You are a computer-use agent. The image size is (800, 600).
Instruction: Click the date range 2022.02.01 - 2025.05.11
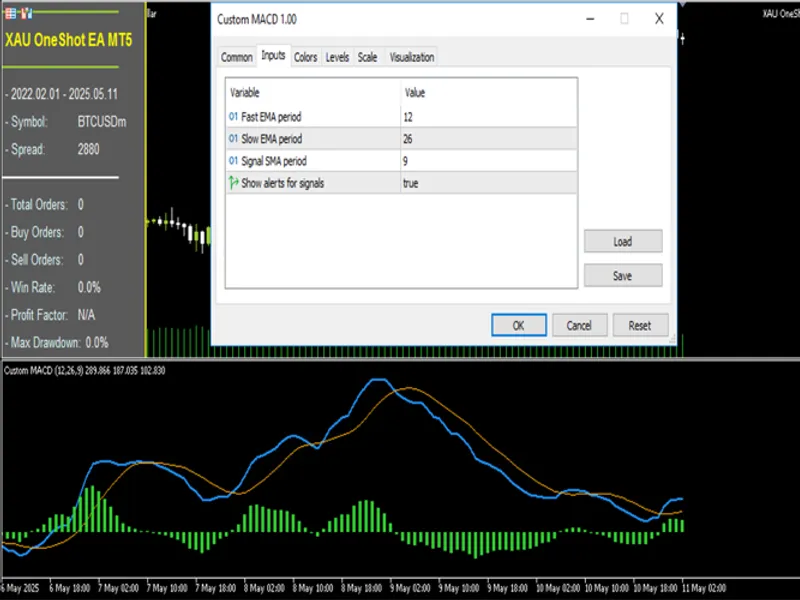[x=64, y=94]
